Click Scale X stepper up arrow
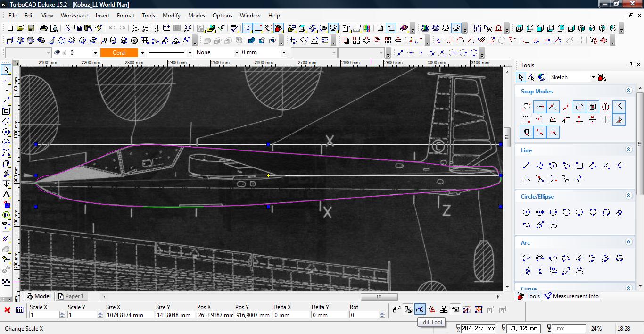Screen dimensions: 644x334 62,313
